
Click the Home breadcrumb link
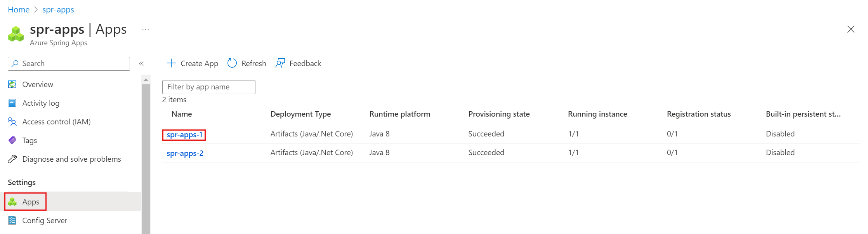[x=19, y=10]
